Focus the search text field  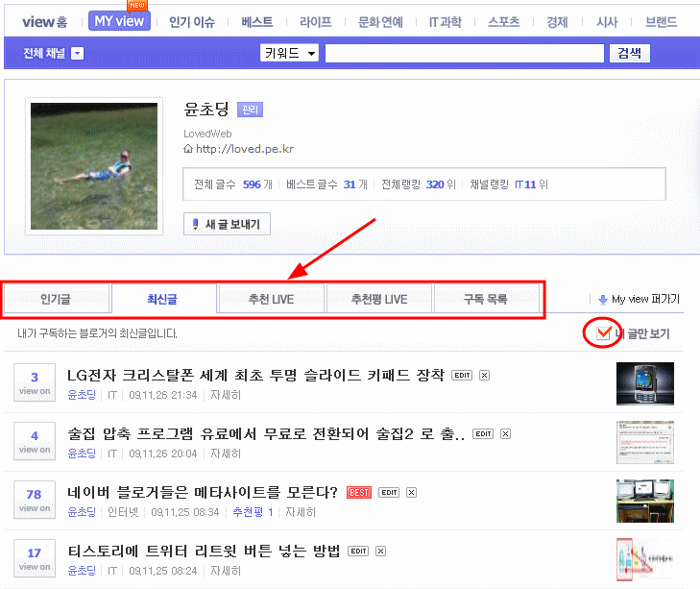pos(465,53)
